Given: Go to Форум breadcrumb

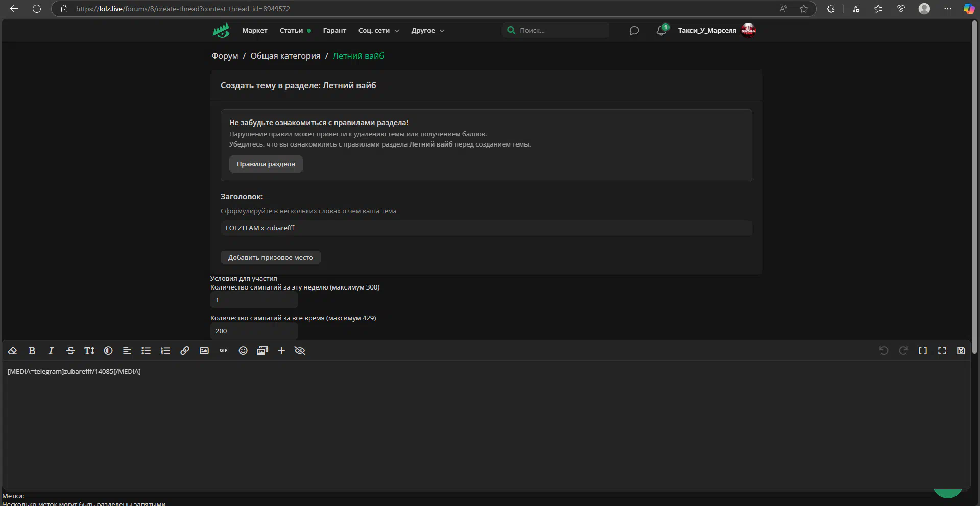Looking at the screenshot, I should point(225,56).
